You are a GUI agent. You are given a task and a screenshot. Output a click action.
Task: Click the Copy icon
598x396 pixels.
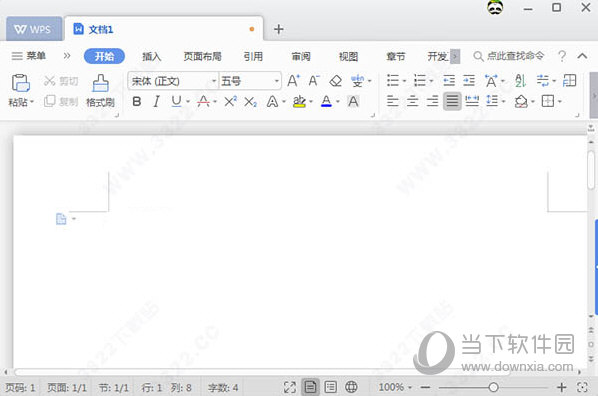[50, 101]
